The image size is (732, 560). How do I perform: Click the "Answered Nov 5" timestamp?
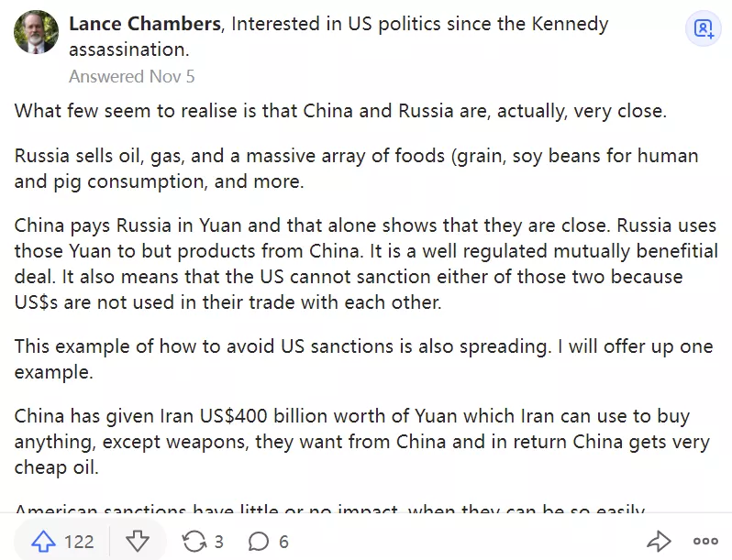click(131, 76)
